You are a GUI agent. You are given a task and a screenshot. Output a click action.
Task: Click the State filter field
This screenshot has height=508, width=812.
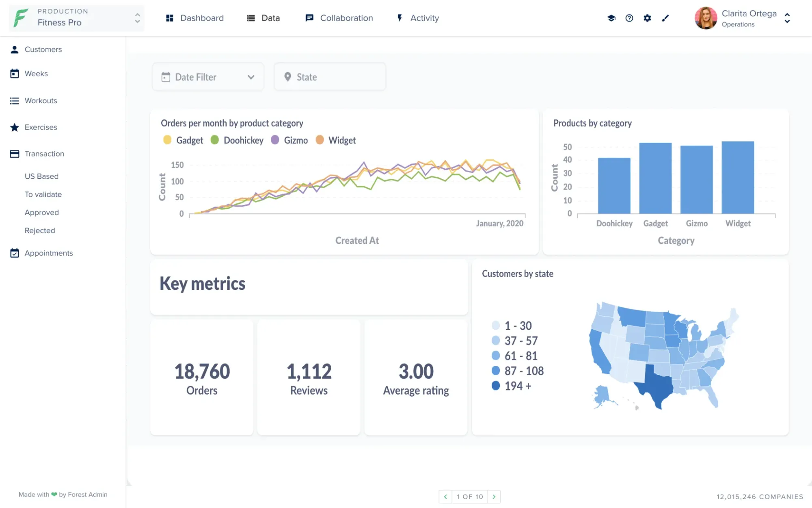point(330,77)
